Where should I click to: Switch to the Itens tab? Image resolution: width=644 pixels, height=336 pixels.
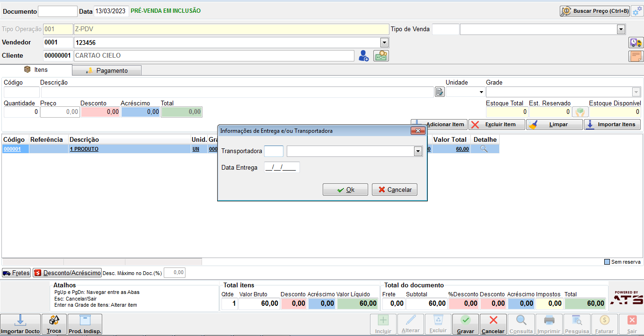point(36,69)
